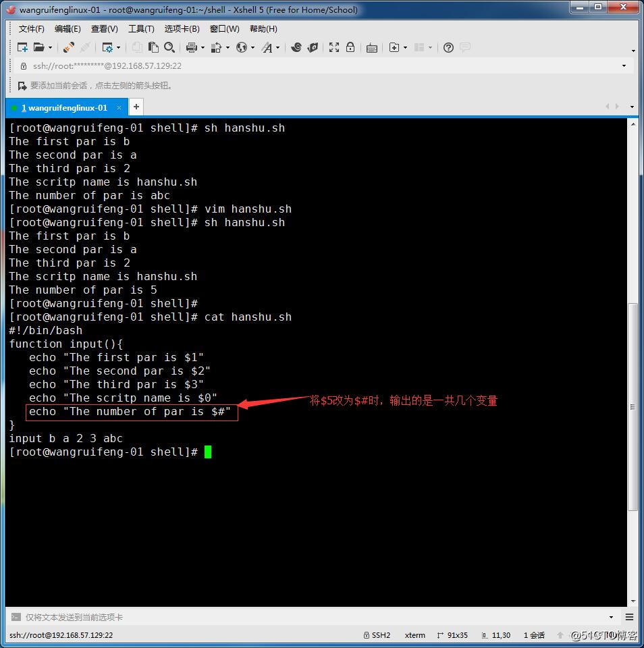Click the new tab group plus icon
Screen dimensions: 644x648
coord(394,47)
